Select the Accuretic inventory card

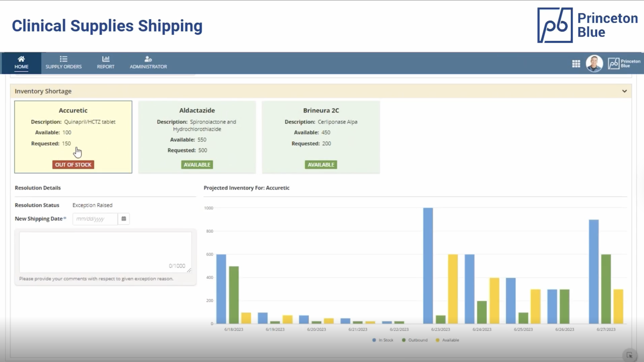[73, 137]
